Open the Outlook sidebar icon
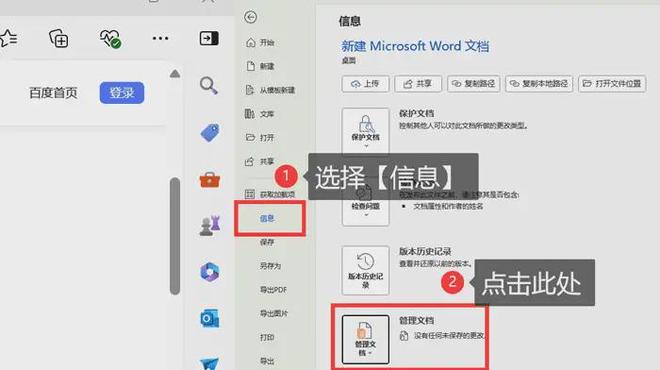Image resolution: width=660 pixels, height=370 pixels. (x=210, y=318)
